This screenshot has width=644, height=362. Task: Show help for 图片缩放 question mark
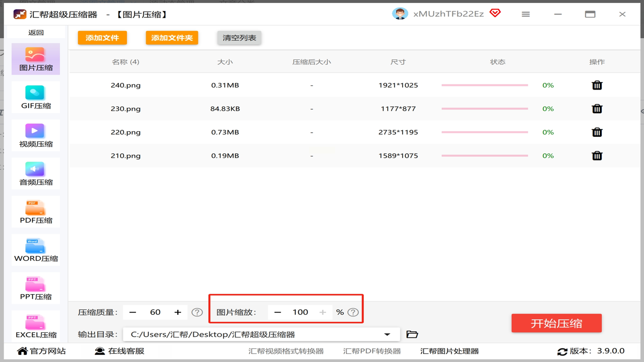coord(353,312)
